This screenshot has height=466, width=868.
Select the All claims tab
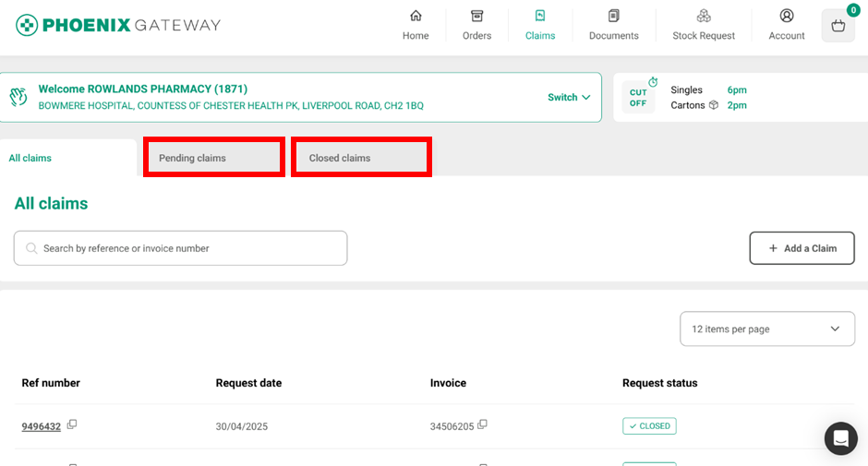(67, 158)
